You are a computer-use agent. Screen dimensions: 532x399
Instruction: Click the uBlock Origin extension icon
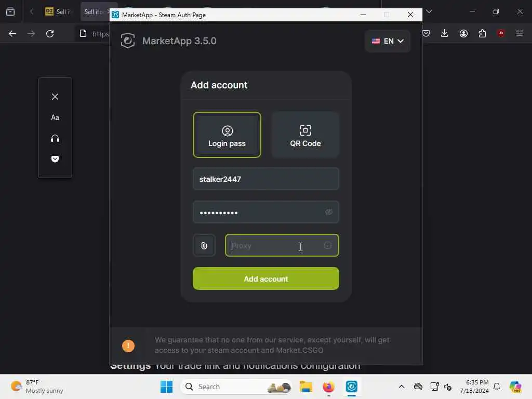point(501,33)
